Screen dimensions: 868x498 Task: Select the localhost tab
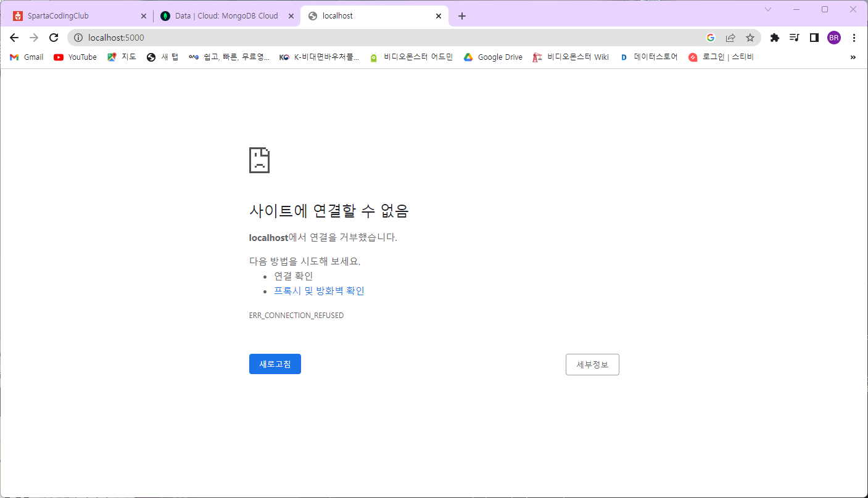[x=374, y=16]
